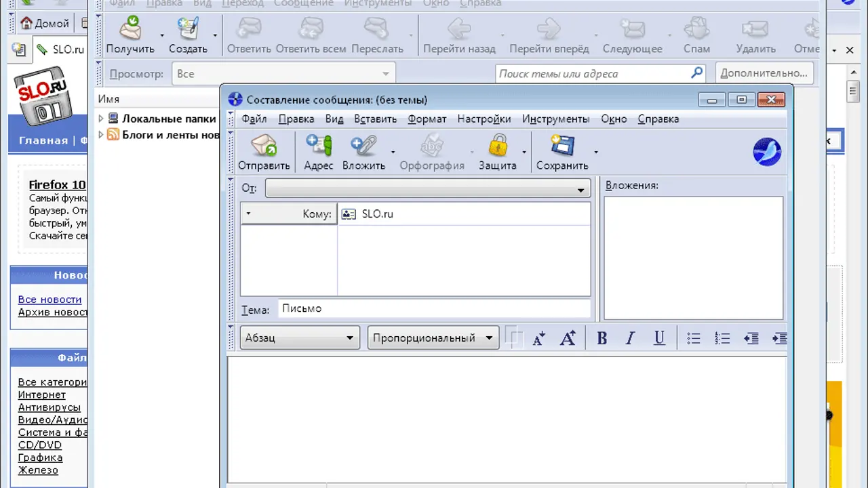This screenshot has width=868, height=488.
Task: Click the Тема subject input field
Action: coord(434,309)
